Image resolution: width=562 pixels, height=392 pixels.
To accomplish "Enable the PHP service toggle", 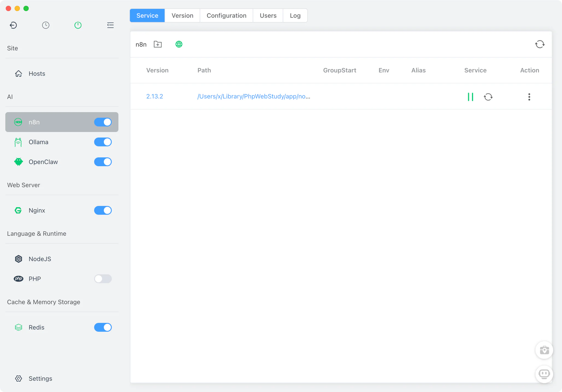I will coord(103,279).
